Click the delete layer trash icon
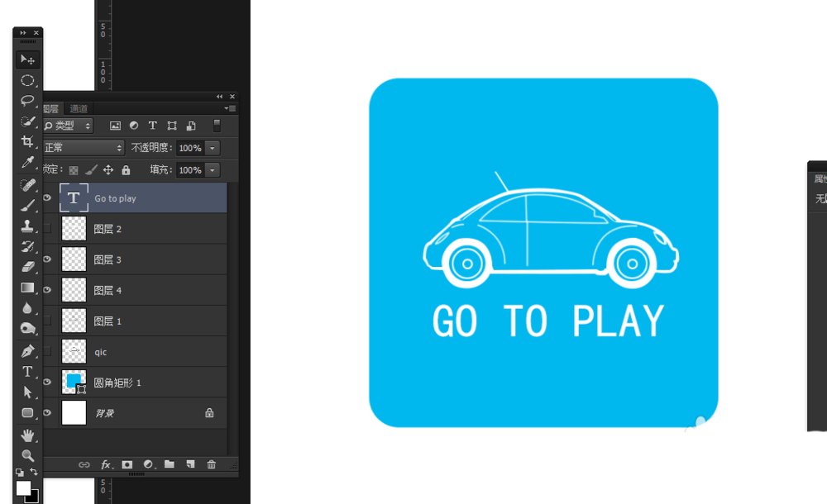Viewport: 827px width, 504px height. point(211,464)
